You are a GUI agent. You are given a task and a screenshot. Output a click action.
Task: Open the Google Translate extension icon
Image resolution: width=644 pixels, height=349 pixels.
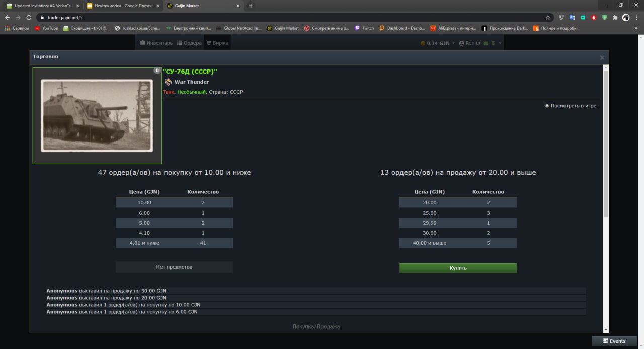tap(572, 17)
